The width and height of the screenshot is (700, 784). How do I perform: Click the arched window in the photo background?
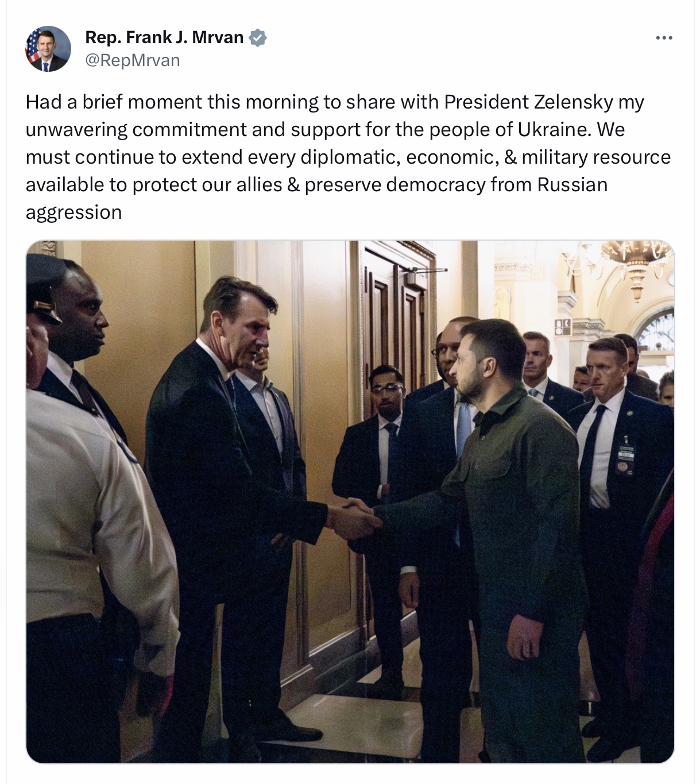656,329
